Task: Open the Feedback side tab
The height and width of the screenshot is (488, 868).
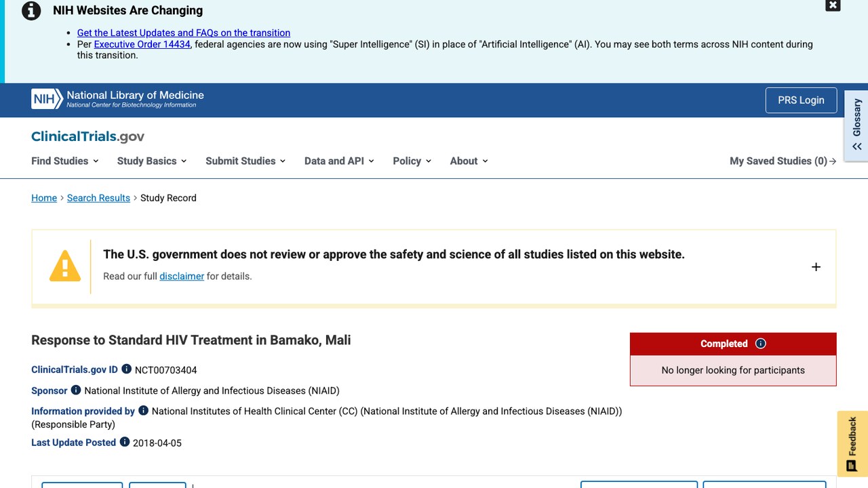Action: click(x=852, y=444)
